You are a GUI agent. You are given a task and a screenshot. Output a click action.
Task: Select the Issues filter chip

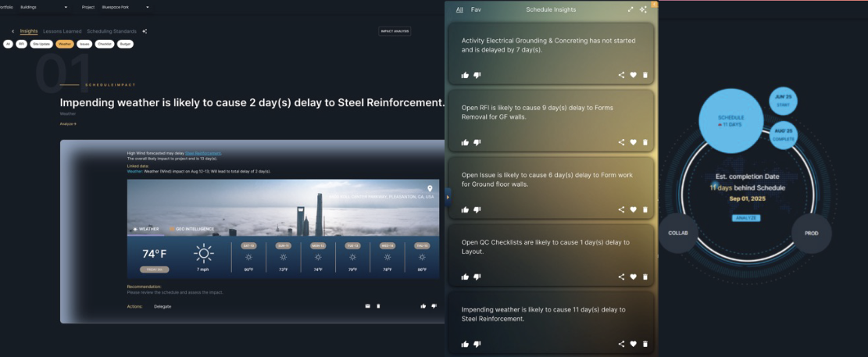84,44
